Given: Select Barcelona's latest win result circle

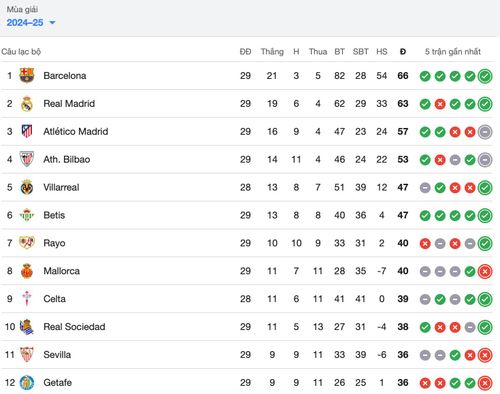Looking at the screenshot, I should pyautogui.click(x=485, y=76).
